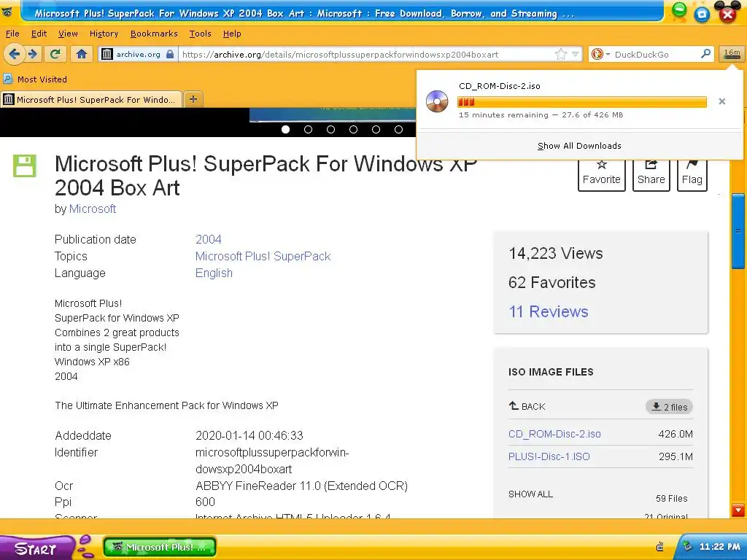Open the Microsoft Plus! SuperPack topic link
This screenshot has width=747, height=560.
tap(263, 256)
